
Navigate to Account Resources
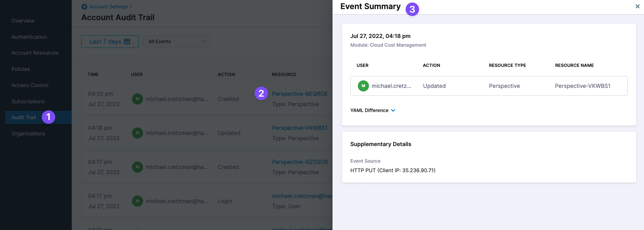pyautogui.click(x=35, y=53)
